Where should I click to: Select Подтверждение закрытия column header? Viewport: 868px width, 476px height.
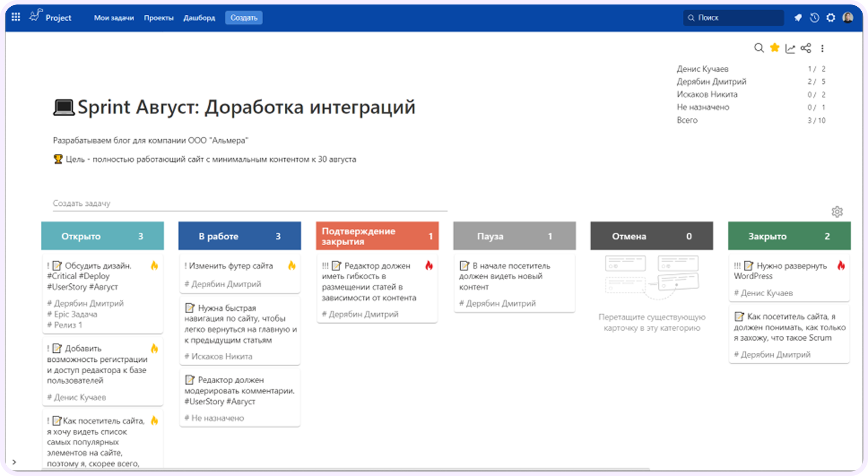tap(377, 236)
